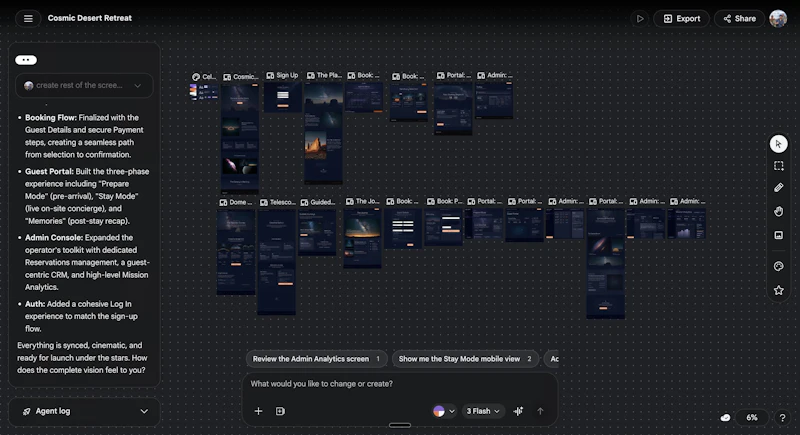Select the 'Cel...' design theme frame label
The width and height of the screenshot is (800, 435).
click(209, 76)
